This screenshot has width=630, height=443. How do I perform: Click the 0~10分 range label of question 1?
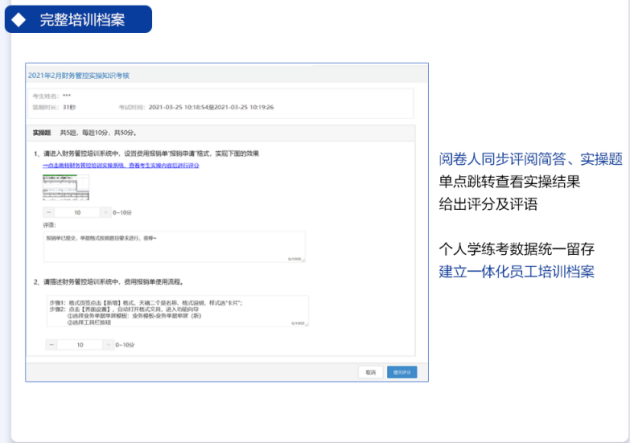[122, 212]
